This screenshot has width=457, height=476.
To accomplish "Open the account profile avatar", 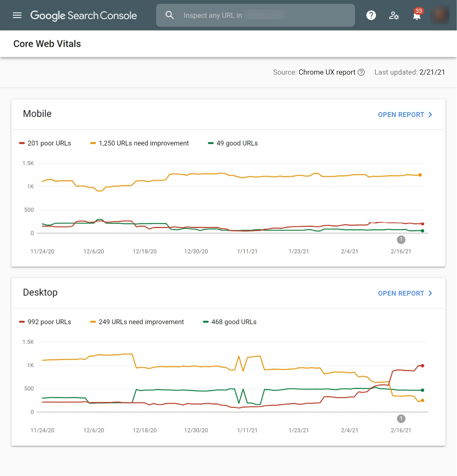I will [x=440, y=15].
